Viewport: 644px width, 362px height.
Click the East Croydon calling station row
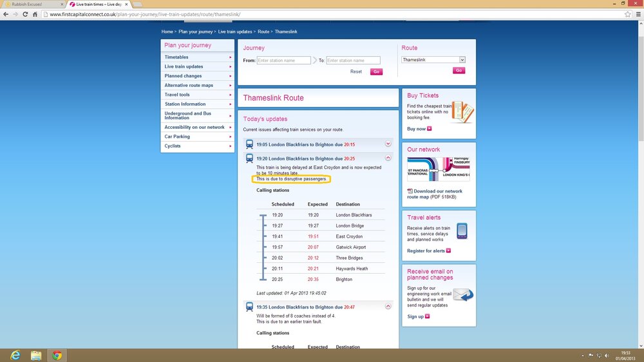pyautogui.click(x=321, y=236)
